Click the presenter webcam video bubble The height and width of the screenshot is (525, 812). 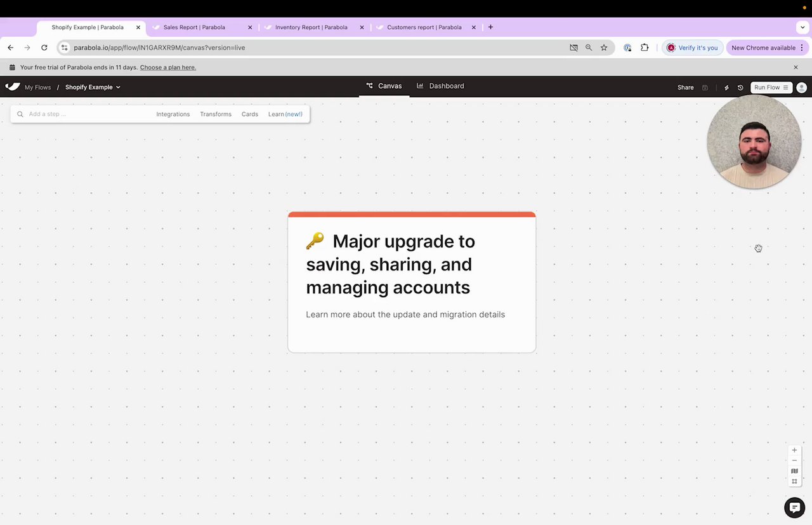[754, 142]
